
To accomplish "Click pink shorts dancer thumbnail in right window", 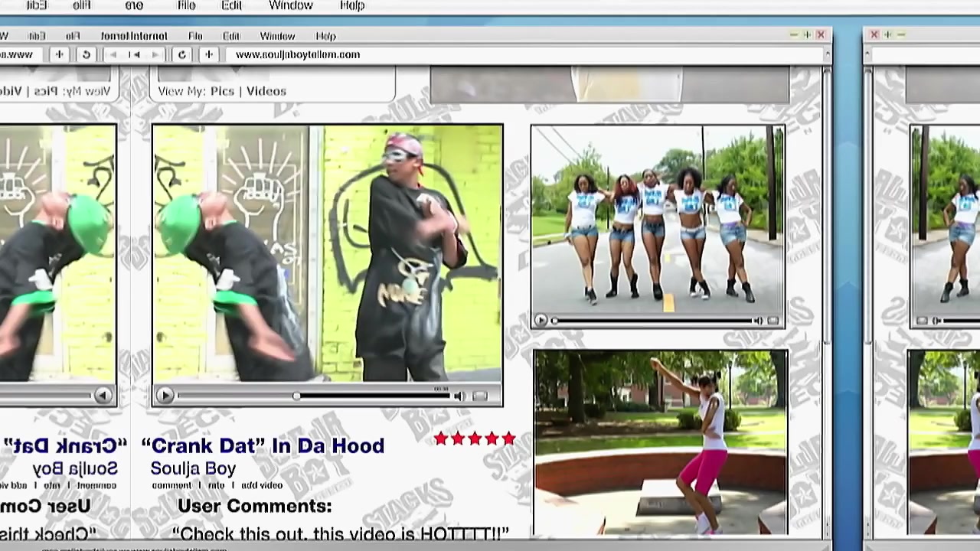I will [945, 442].
